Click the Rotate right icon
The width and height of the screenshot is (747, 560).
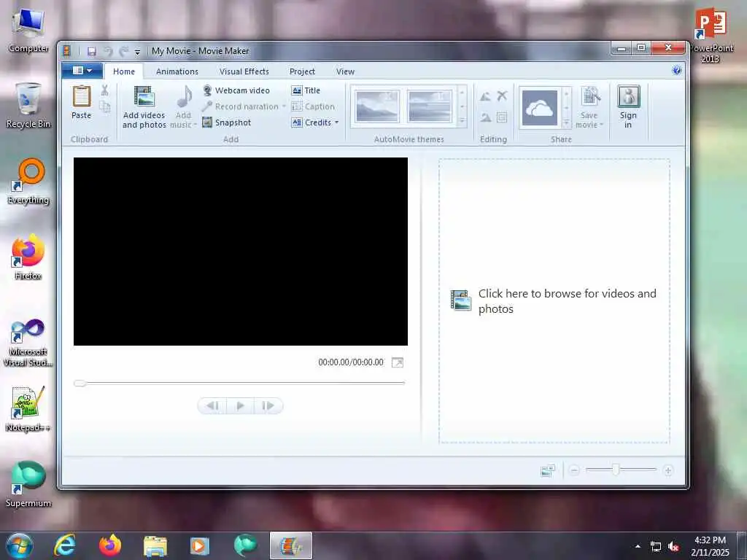[x=485, y=117]
